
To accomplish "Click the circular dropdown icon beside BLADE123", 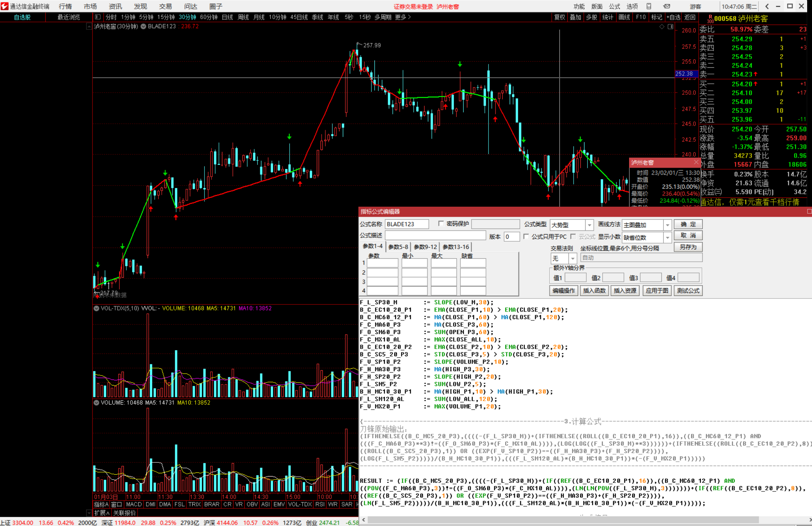I will [143, 26].
